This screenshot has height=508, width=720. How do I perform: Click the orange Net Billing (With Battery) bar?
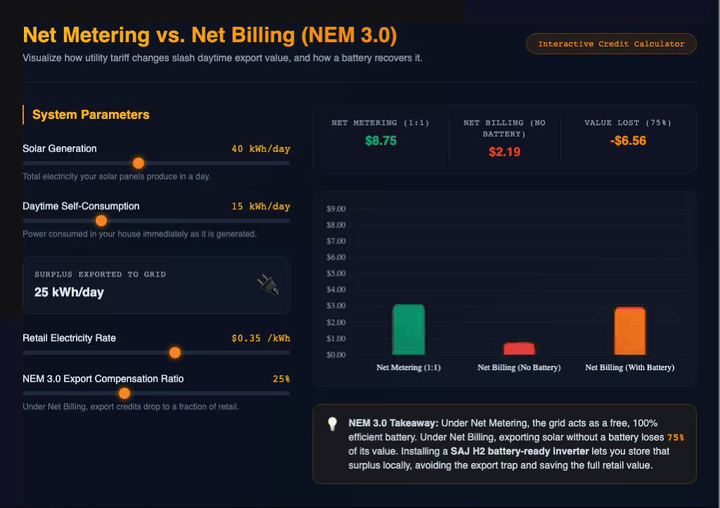click(630, 331)
